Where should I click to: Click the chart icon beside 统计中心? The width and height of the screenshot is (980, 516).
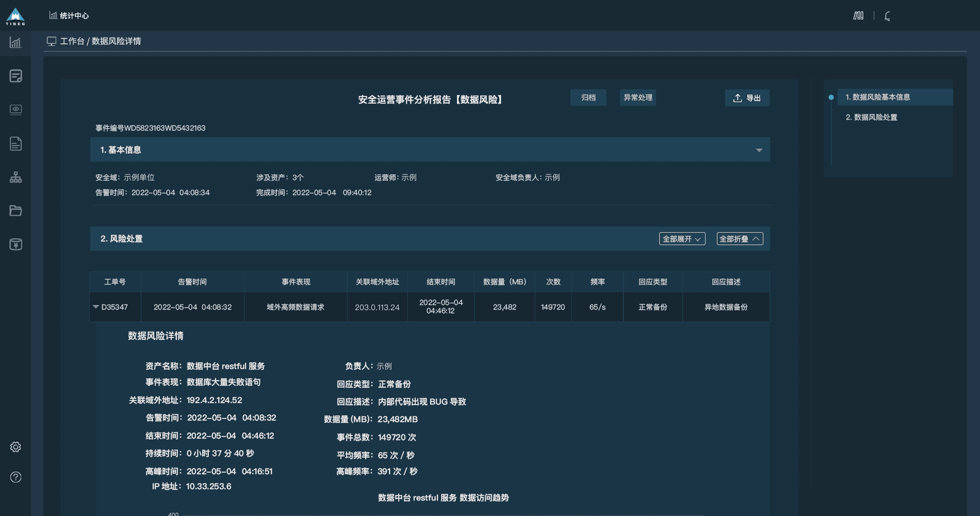(x=53, y=15)
